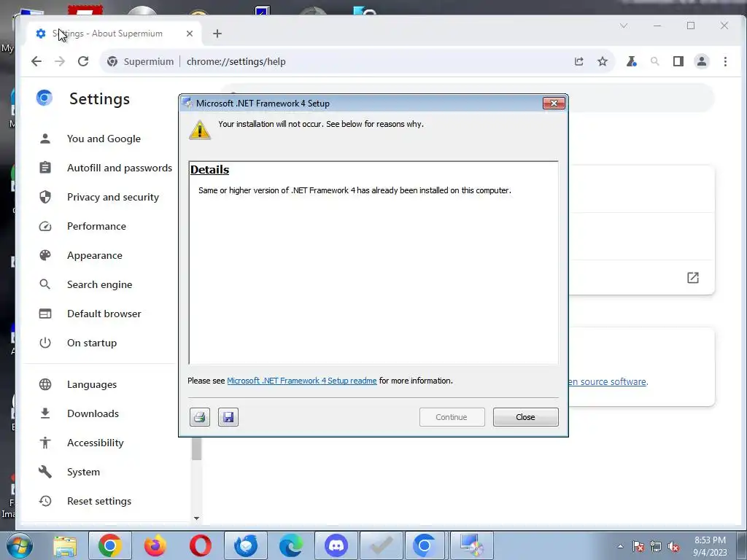Switch to .NET Setup taskbar button
The image size is (747, 560).
click(x=471, y=545)
